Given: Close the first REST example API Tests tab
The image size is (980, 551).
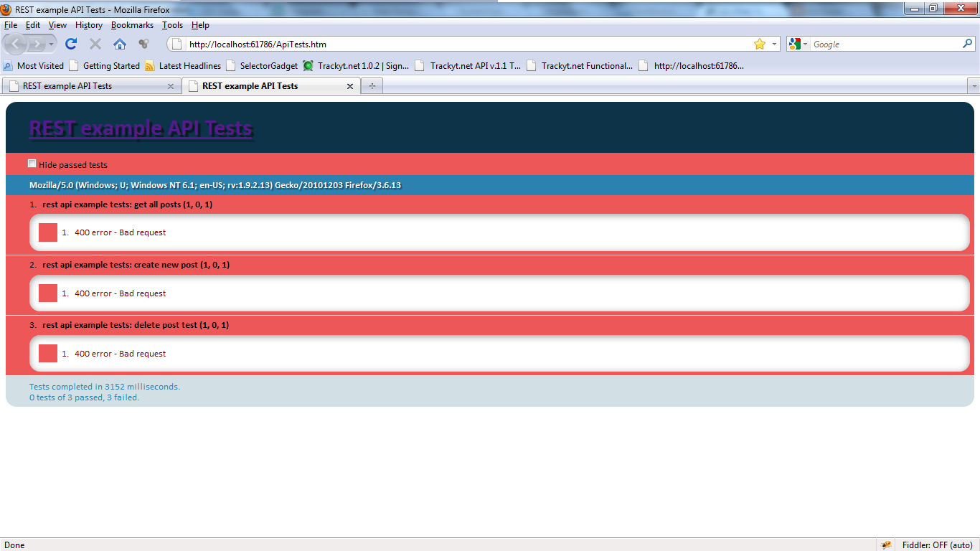Looking at the screenshot, I should pyautogui.click(x=170, y=86).
